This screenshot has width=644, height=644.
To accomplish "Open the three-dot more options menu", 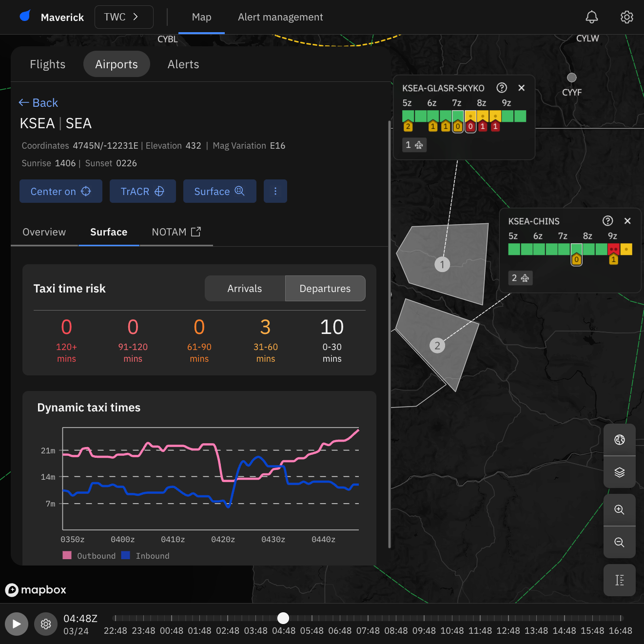I will (275, 191).
